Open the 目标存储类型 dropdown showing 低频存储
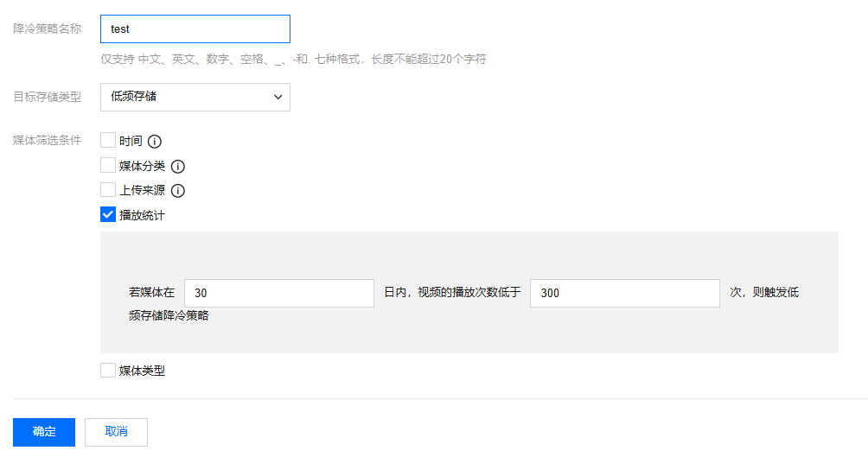This screenshot has width=868, height=457. [195, 97]
